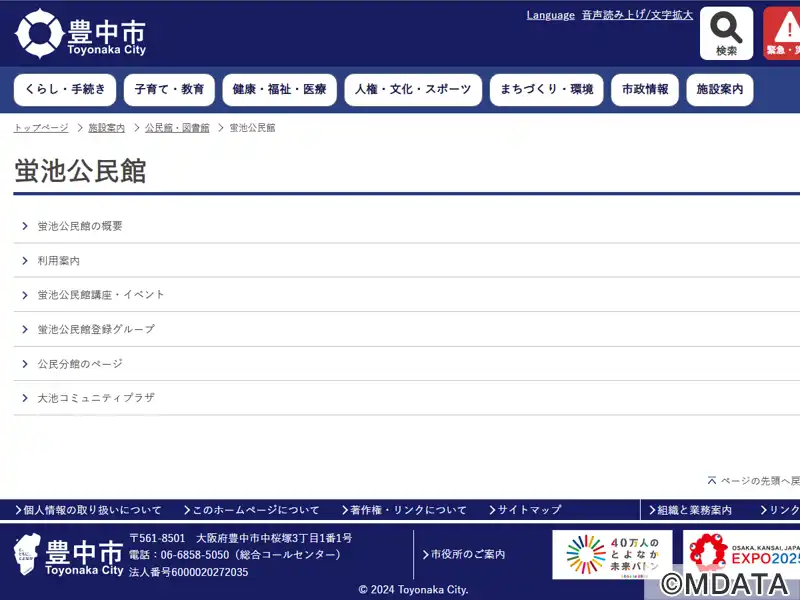Click the Toyonaka City logo in header
The image size is (800, 600).
point(80,34)
